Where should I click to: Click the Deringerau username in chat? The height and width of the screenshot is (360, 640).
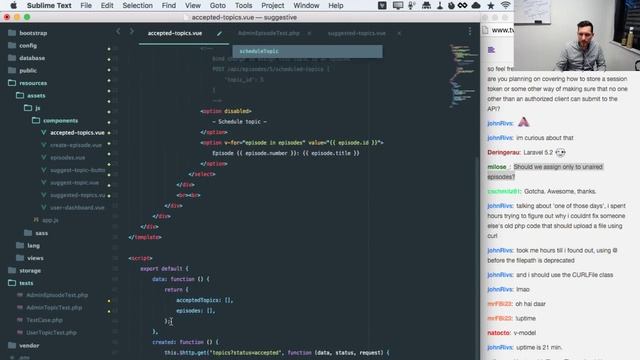(504, 153)
